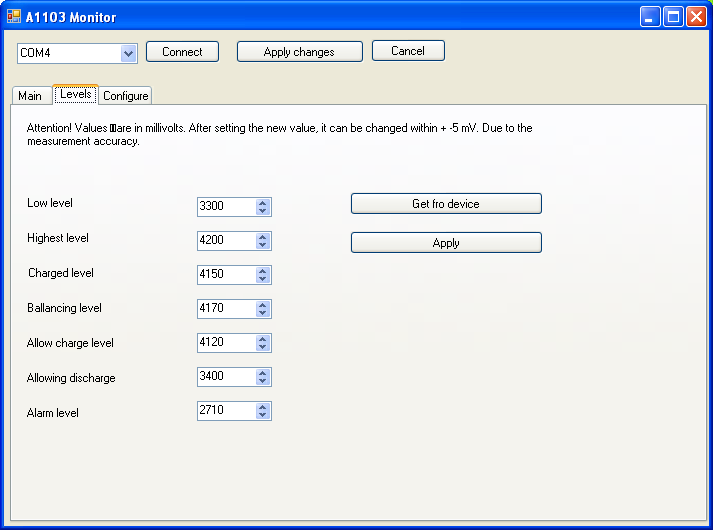Click the Low level input field
This screenshot has height=530, width=713.
point(225,207)
